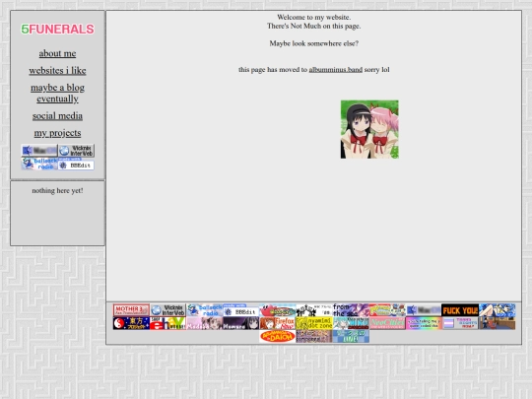Click the teal-haired Miku badge
The height and width of the screenshot is (399, 532).
(351, 323)
